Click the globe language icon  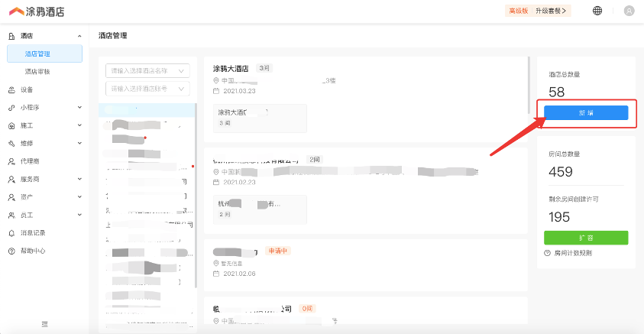pos(597,11)
